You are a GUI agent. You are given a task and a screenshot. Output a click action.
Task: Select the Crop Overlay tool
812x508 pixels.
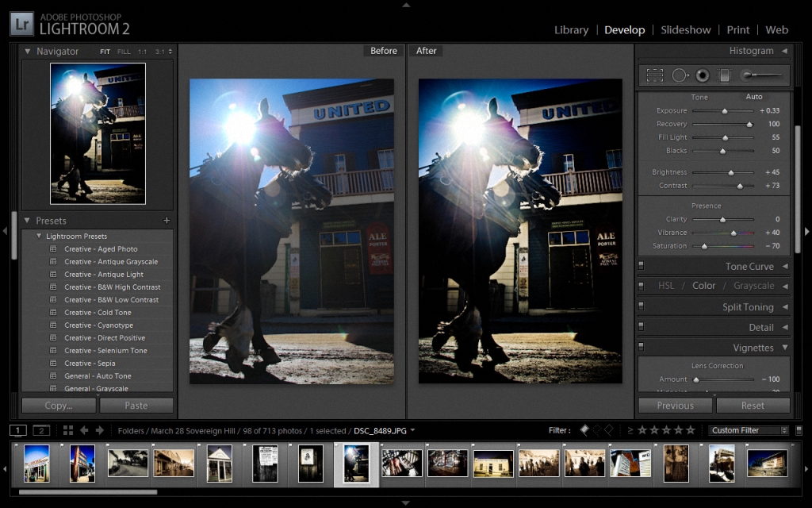tap(655, 75)
